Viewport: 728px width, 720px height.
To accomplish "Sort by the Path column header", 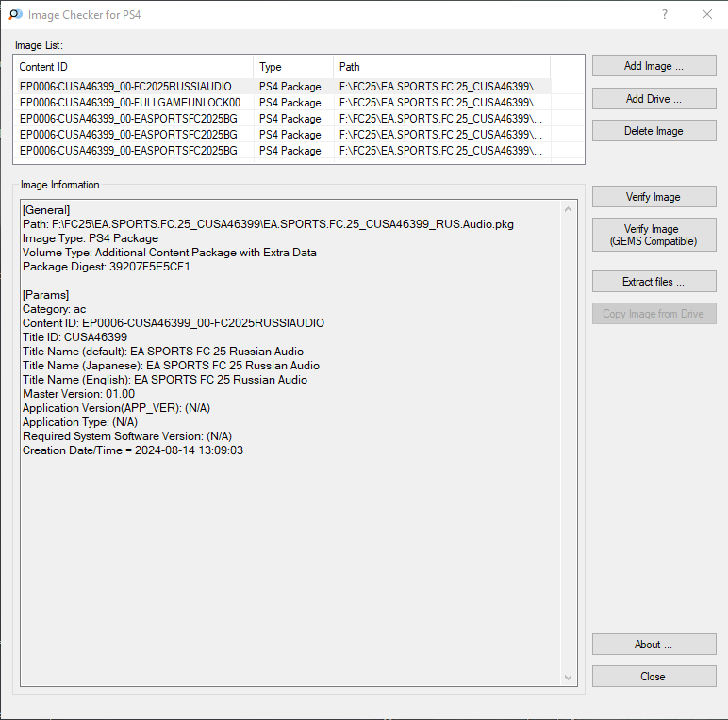I will point(442,67).
